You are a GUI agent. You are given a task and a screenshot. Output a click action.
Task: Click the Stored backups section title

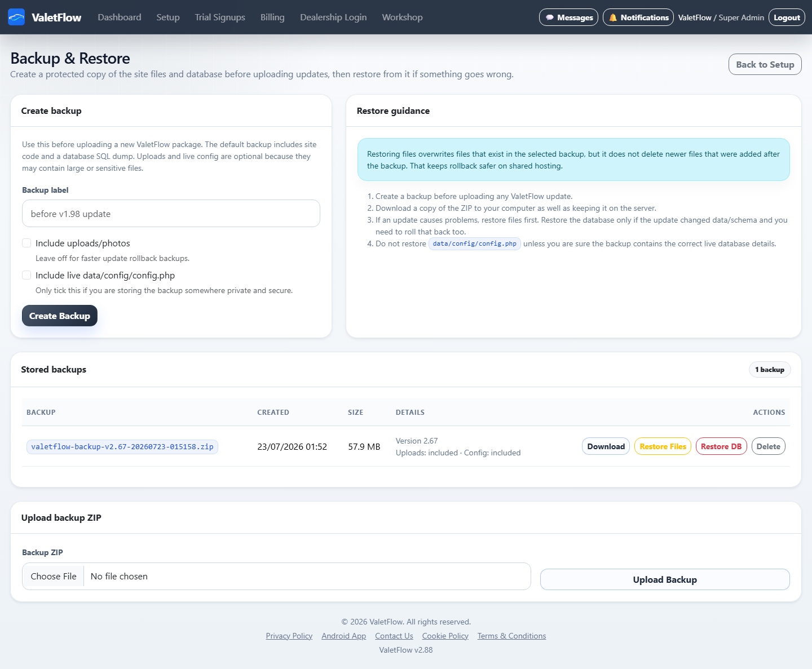point(54,370)
